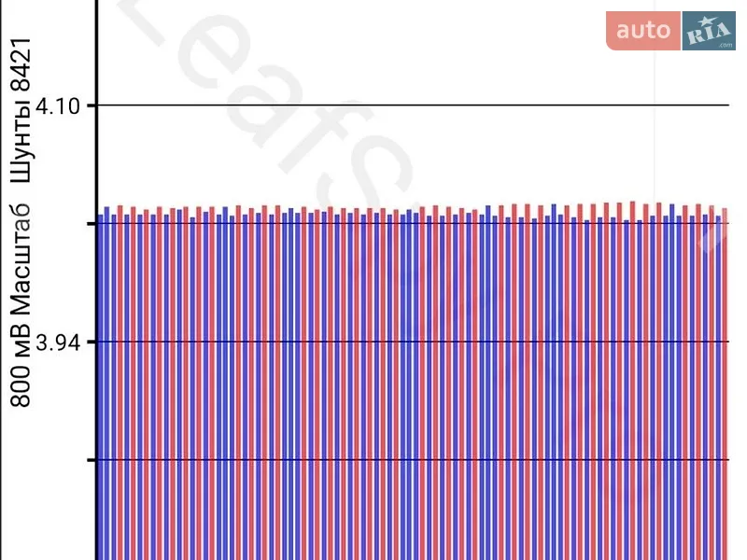Click the gridline just above the bar tops
Viewport: 747px width, 560px height.
point(413,223)
